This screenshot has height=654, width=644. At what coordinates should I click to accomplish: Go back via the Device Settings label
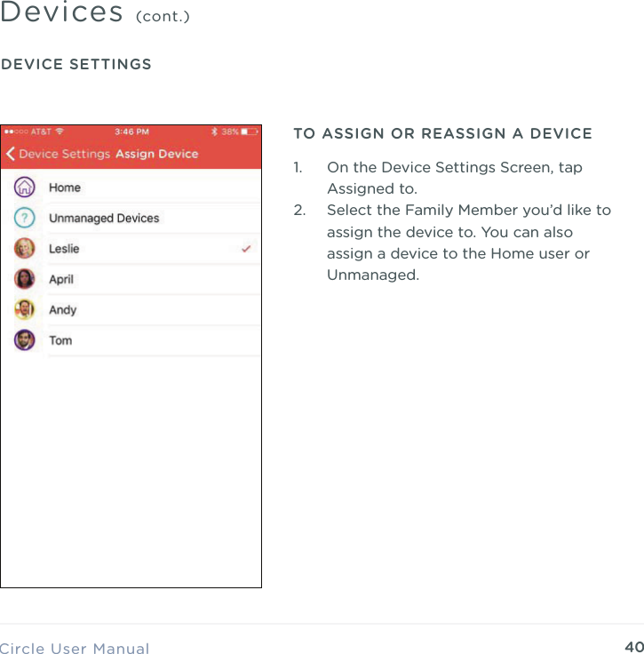(65, 154)
